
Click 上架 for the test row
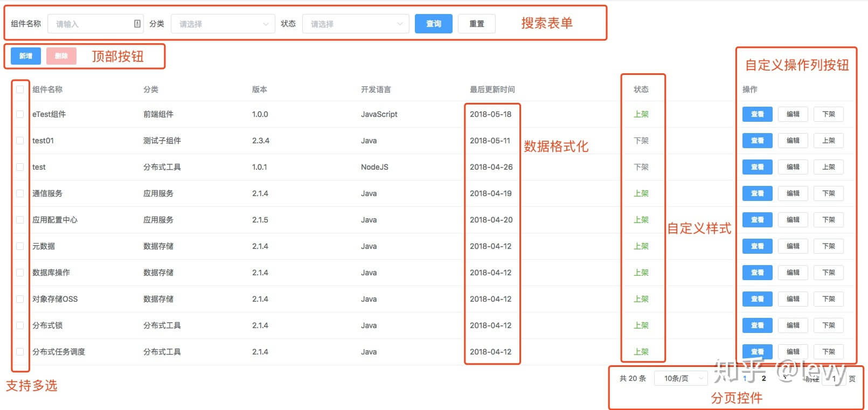pos(829,167)
